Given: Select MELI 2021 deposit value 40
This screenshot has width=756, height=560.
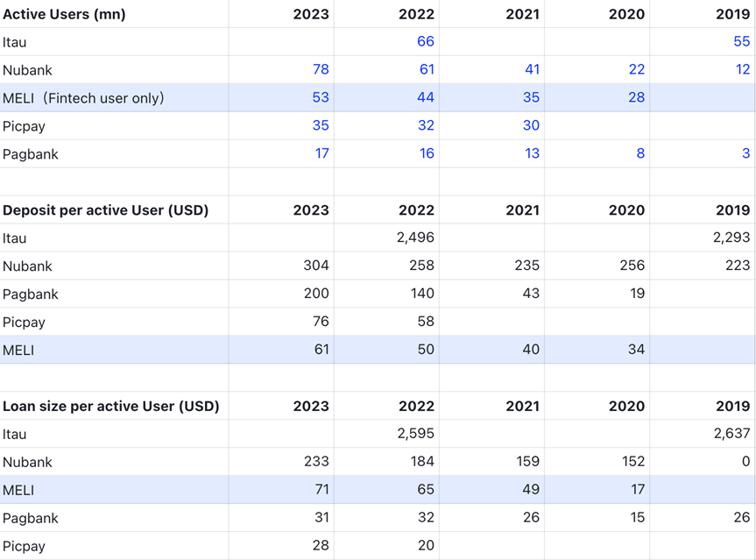Looking at the screenshot, I should click(532, 349).
